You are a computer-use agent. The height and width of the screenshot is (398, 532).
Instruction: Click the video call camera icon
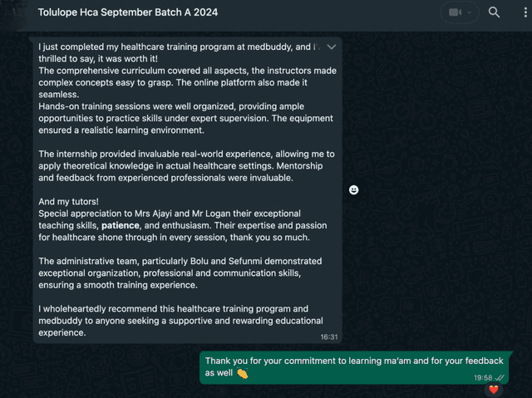[455, 12]
